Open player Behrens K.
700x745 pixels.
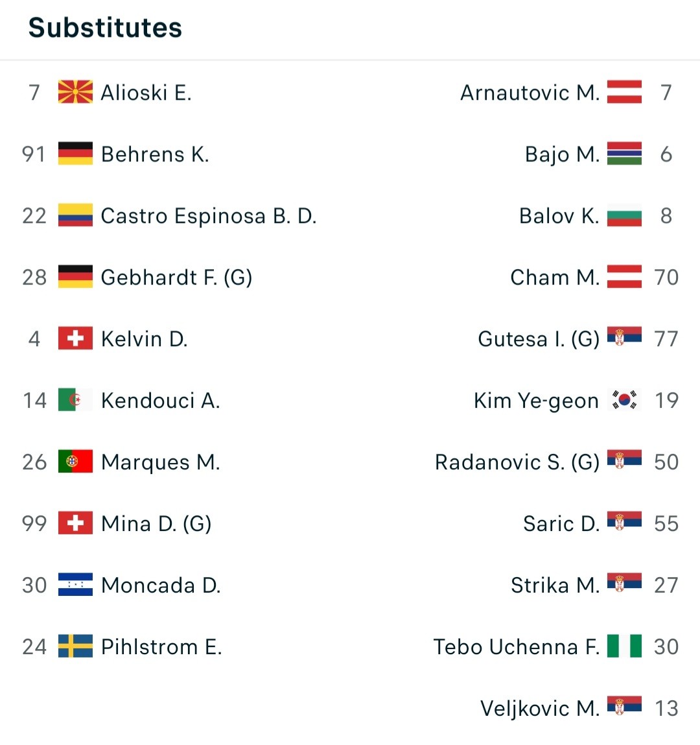(x=155, y=154)
